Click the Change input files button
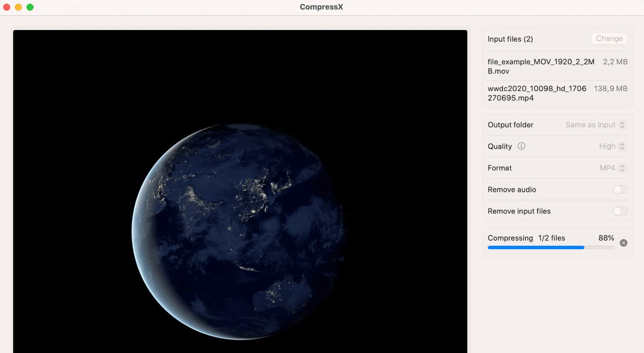The image size is (644, 353). coord(609,39)
